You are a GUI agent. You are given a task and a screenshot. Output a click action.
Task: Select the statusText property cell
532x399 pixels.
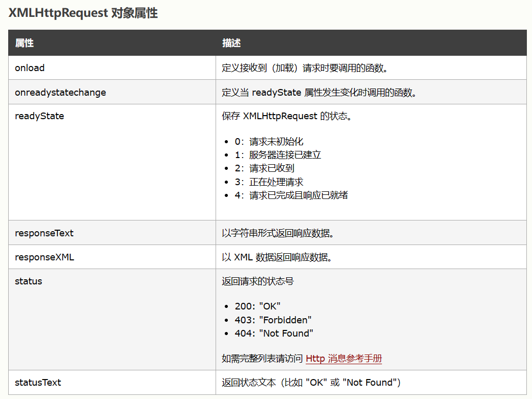(x=112, y=383)
